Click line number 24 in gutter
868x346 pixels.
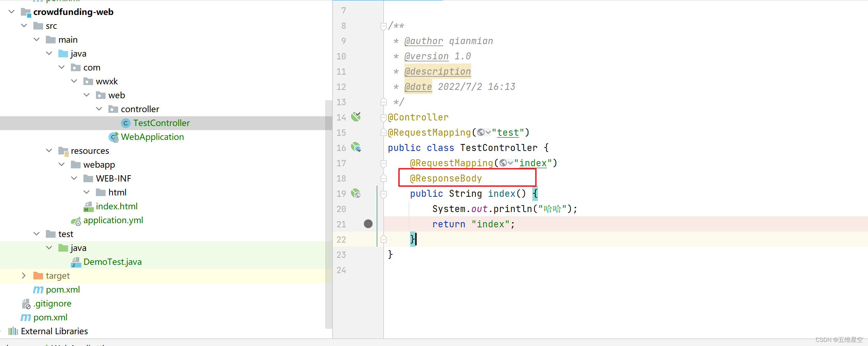point(341,270)
